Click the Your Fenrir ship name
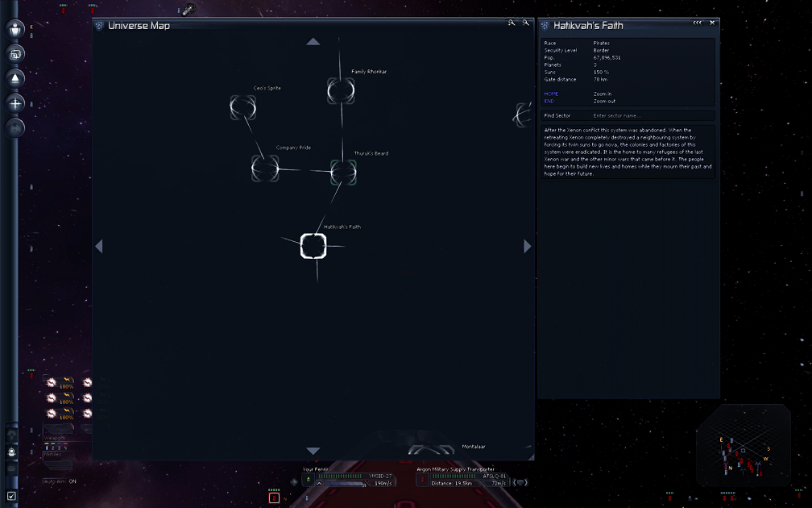Viewport: 812px width, 508px height. click(316, 469)
